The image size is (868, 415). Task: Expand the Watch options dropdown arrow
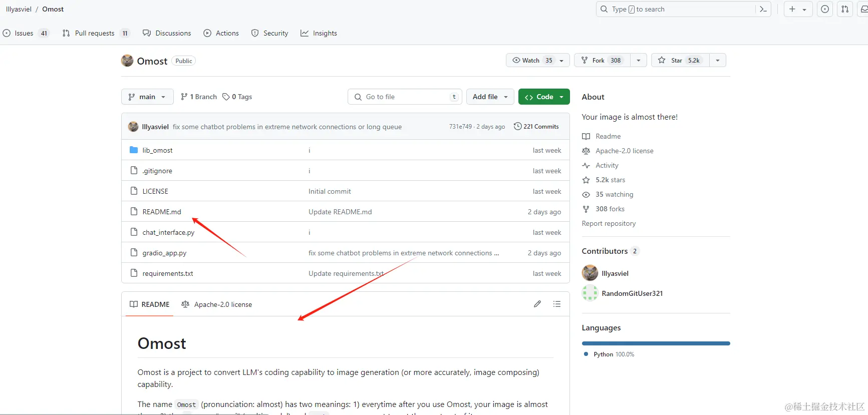tap(561, 61)
